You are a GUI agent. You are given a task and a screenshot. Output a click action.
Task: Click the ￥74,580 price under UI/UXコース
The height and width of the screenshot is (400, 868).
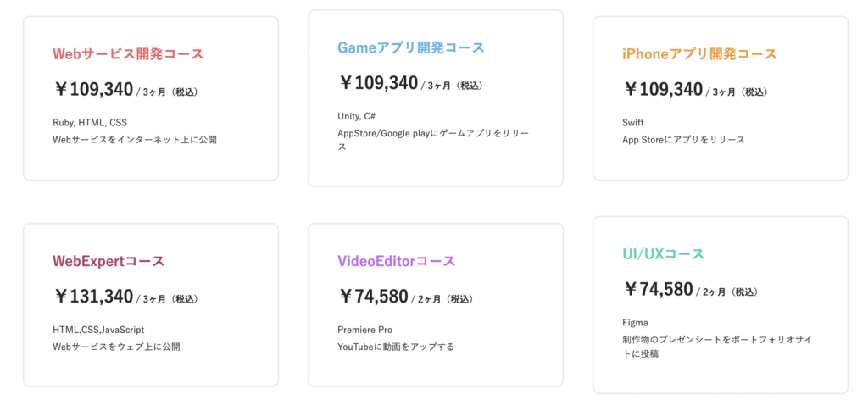[x=658, y=289]
